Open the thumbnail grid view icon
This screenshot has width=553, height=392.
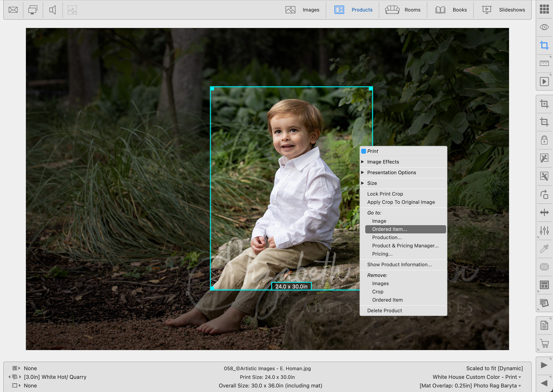pos(544,9)
